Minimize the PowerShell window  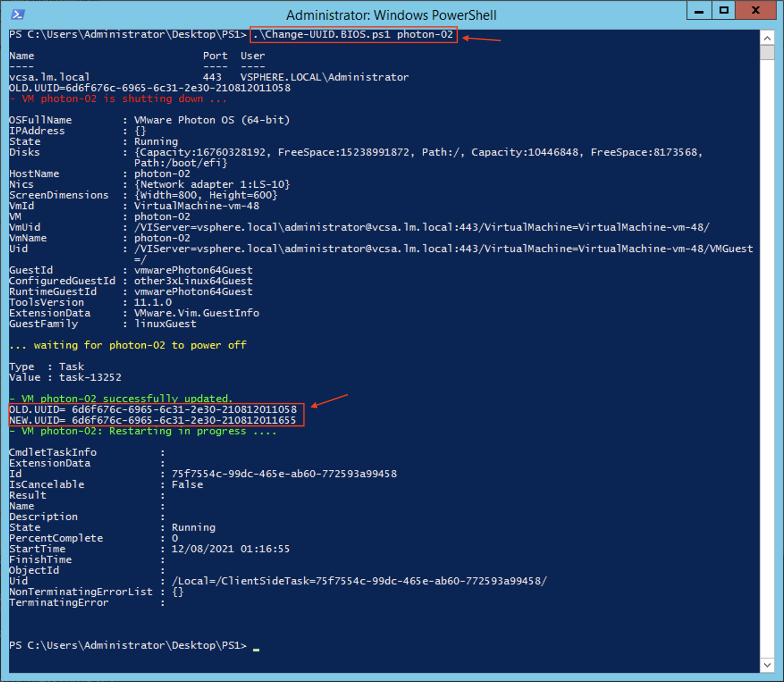tap(699, 10)
